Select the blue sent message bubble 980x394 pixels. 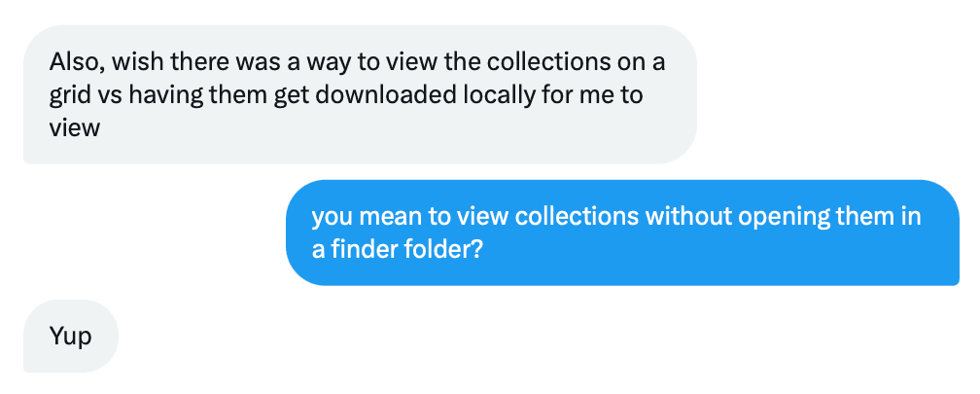[622, 233]
